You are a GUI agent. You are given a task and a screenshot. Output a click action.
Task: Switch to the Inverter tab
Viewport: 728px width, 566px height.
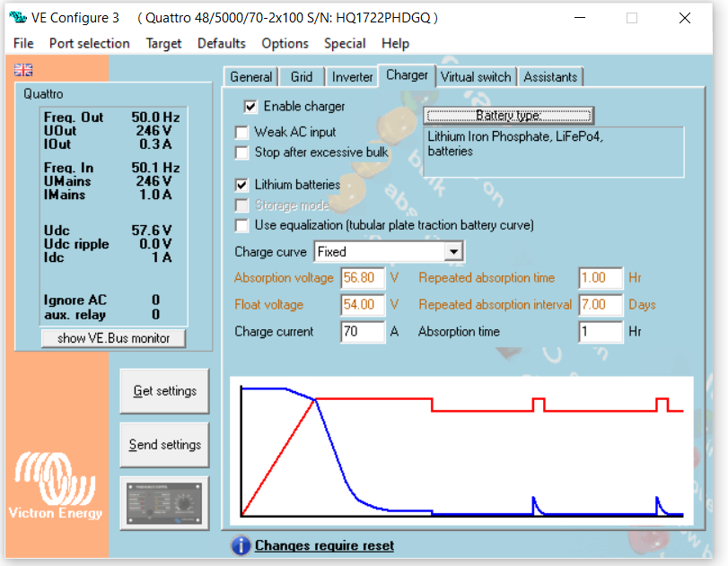[x=352, y=77]
